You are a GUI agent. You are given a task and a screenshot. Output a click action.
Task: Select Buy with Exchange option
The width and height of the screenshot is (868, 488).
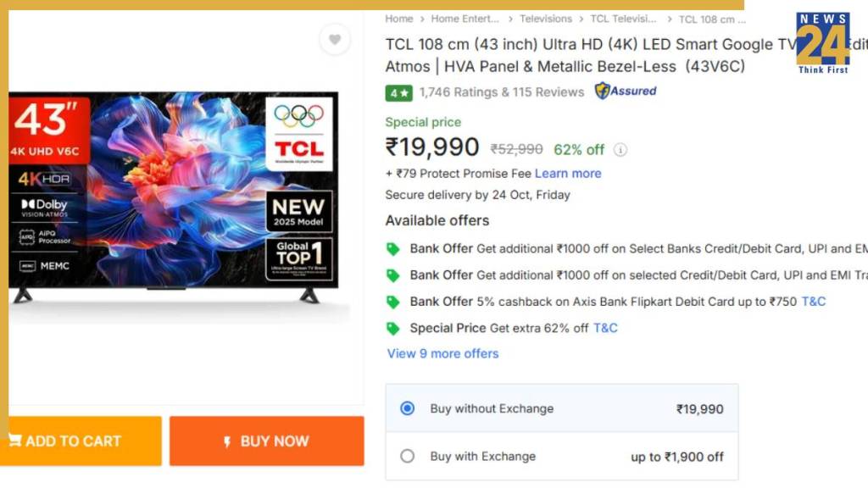click(x=408, y=456)
